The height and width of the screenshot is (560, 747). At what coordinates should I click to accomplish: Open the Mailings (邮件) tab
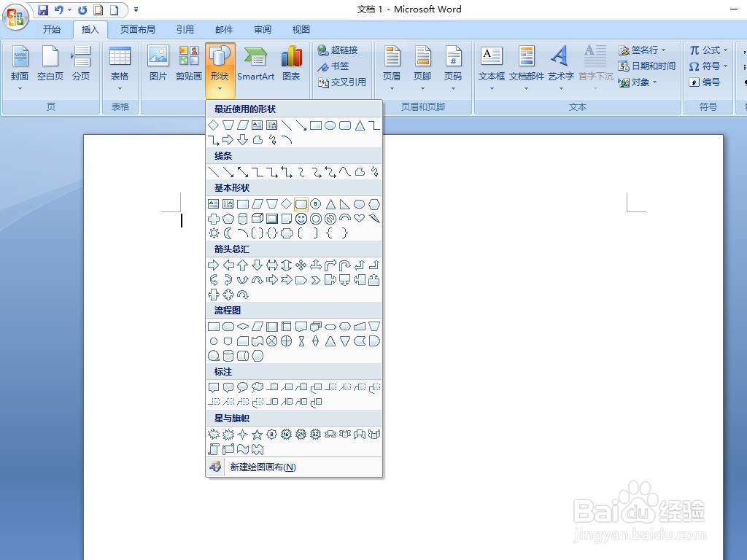(x=224, y=29)
